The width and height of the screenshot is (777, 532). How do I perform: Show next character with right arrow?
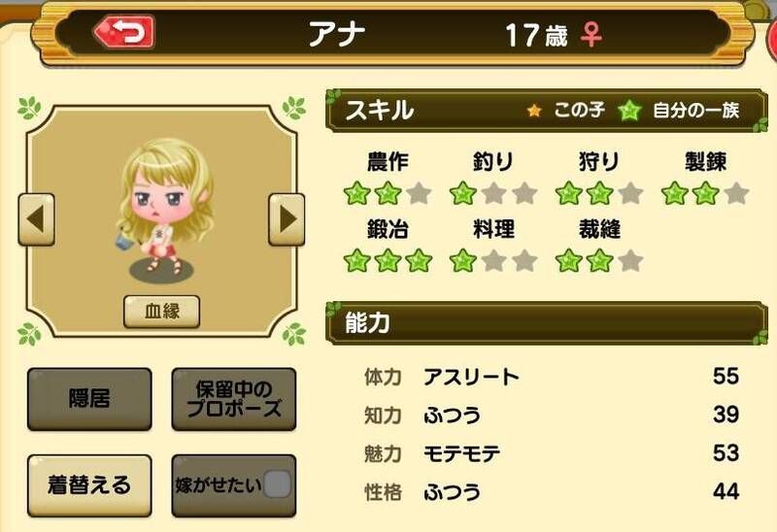pos(287,219)
